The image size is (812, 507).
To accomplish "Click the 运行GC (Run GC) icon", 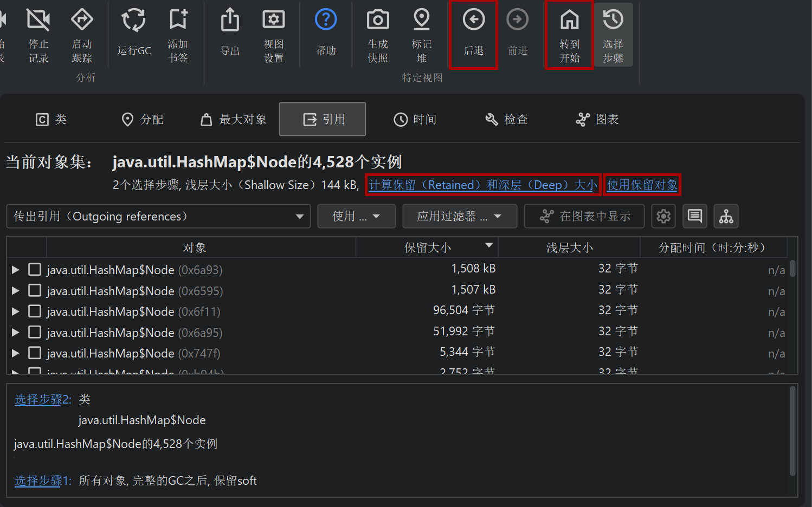I will pyautogui.click(x=133, y=21).
